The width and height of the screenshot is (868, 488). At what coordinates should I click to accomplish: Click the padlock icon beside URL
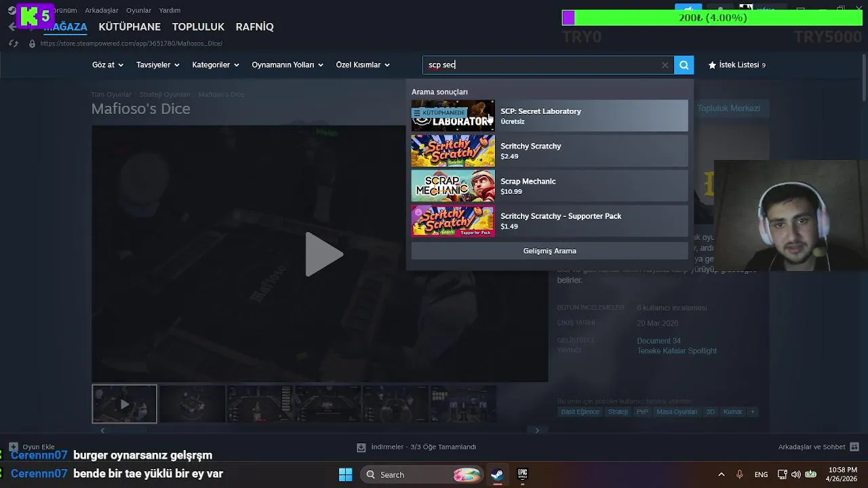32,43
